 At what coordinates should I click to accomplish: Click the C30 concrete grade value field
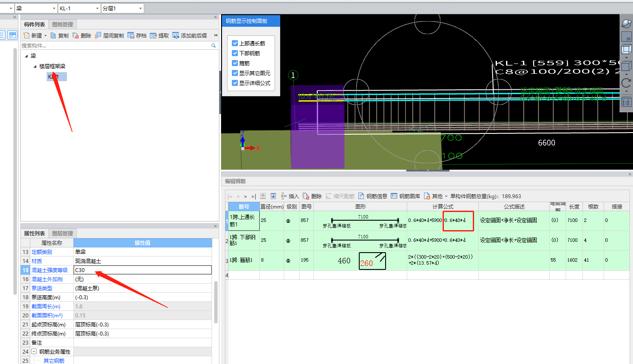[142, 270]
